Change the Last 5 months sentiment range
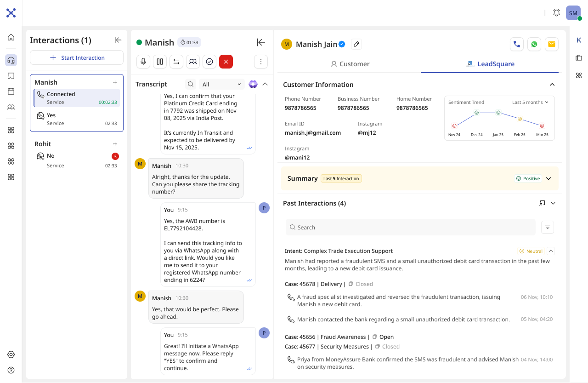 point(531,103)
